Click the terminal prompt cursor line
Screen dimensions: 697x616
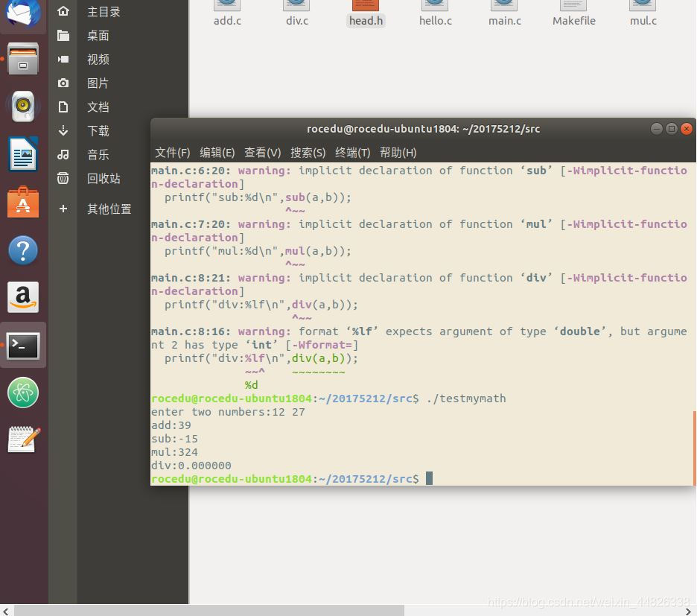coord(292,479)
